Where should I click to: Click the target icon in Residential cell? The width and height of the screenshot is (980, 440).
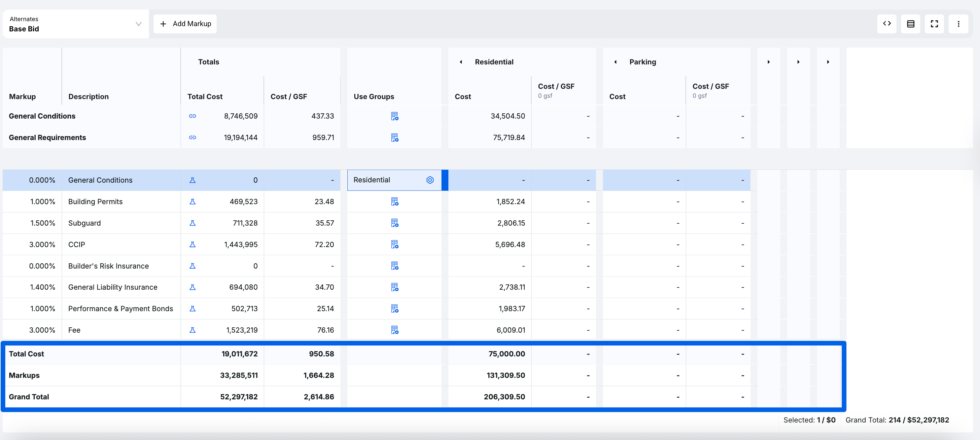(x=430, y=180)
